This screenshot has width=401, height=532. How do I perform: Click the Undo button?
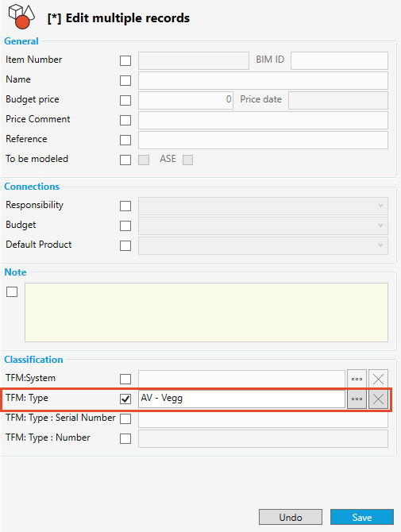(x=291, y=517)
